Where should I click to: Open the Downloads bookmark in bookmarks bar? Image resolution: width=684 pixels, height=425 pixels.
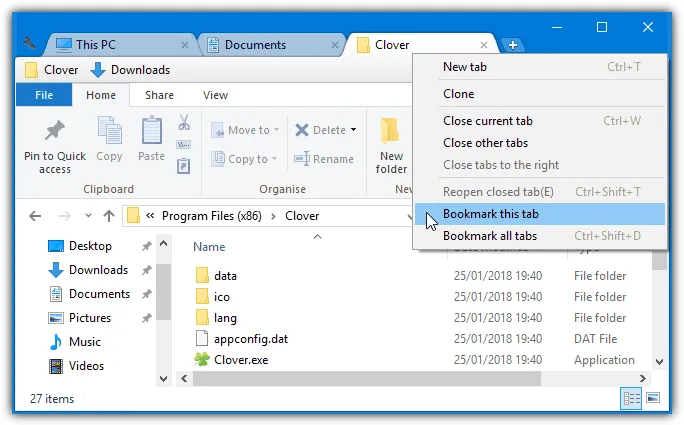130,70
